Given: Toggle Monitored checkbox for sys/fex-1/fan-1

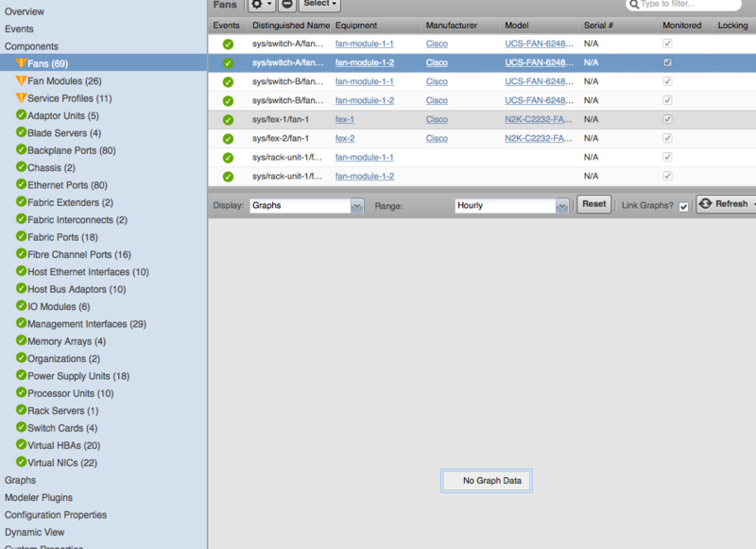Looking at the screenshot, I should coord(667,119).
